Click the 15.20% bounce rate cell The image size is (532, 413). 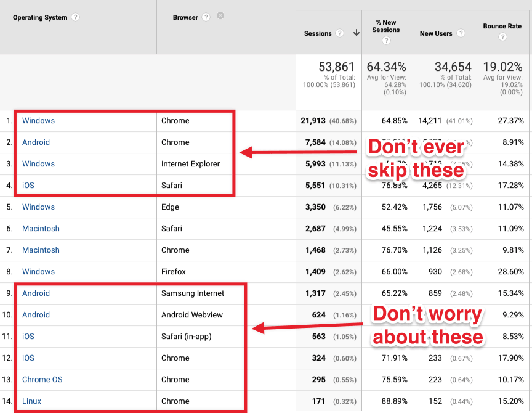(511, 401)
